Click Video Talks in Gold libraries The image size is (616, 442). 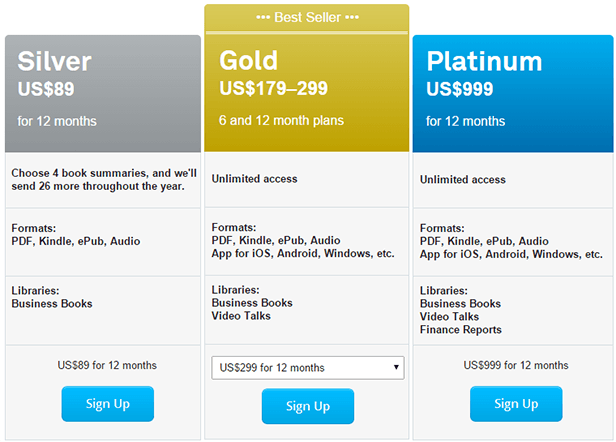coord(241,316)
